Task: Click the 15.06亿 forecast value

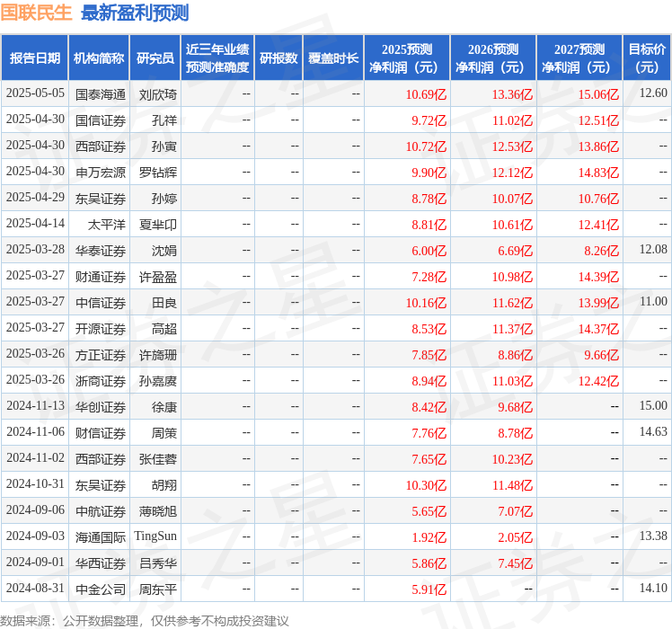Action: point(598,94)
